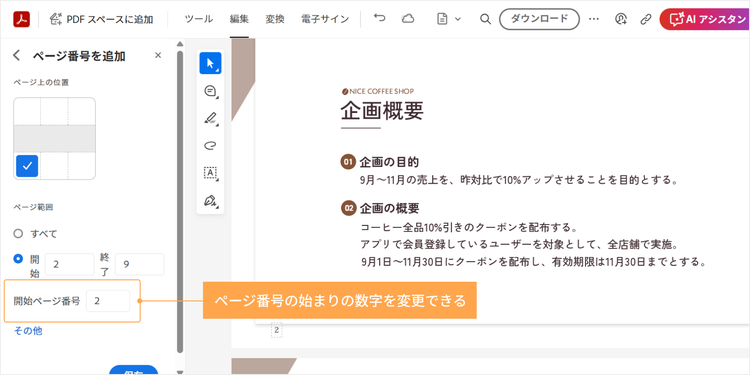The height and width of the screenshot is (375, 750).
Task: Open the ツール menu
Action: pyautogui.click(x=199, y=19)
